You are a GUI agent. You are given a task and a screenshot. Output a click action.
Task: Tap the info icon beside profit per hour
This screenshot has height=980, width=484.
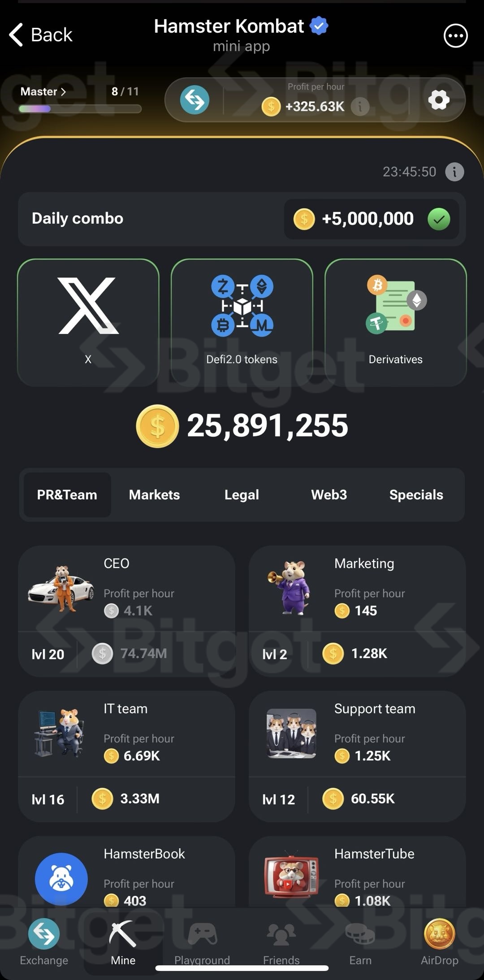[x=360, y=107]
